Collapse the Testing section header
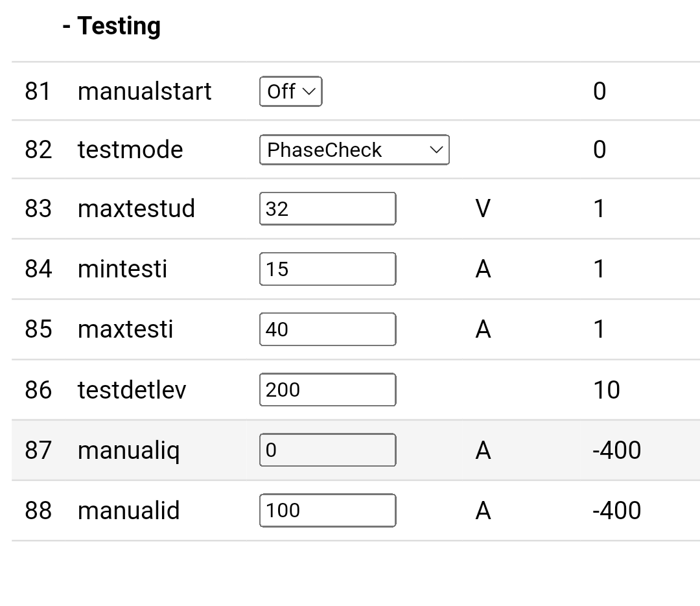The width and height of the screenshot is (700, 606). (x=111, y=27)
